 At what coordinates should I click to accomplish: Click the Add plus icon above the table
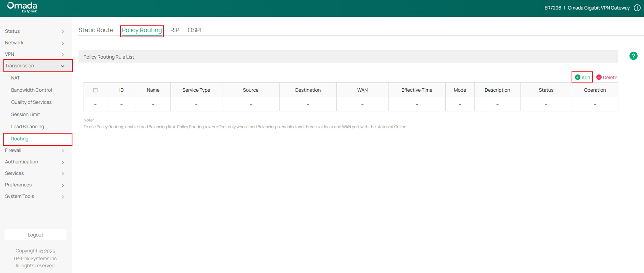click(x=577, y=77)
